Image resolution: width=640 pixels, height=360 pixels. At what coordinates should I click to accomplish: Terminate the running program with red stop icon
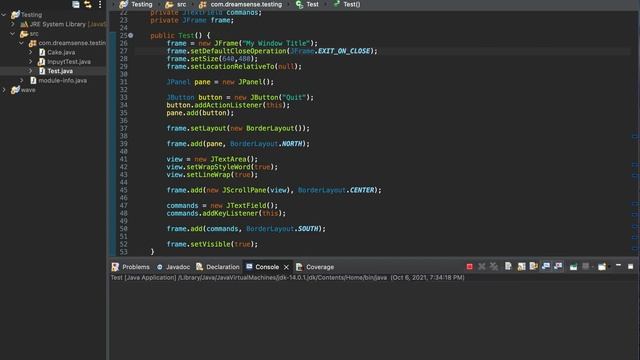click(469, 267)
